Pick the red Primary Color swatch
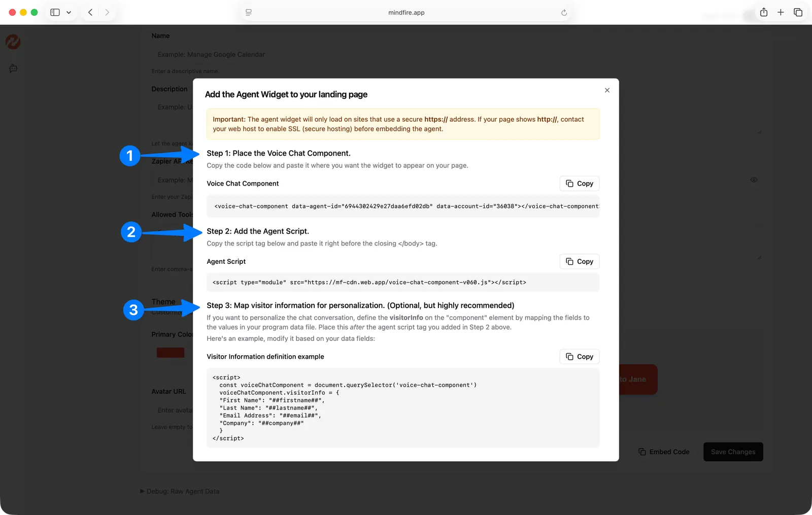The image size is (812, 515). pos(171,353)
